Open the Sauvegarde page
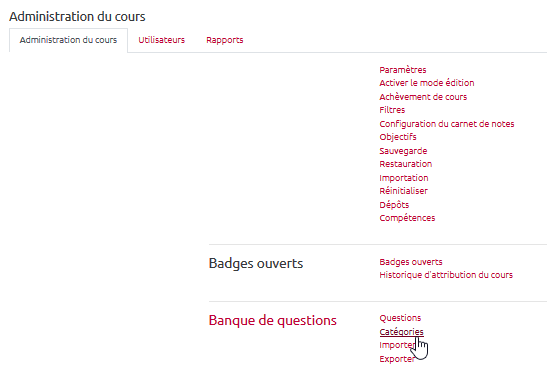 [403, 151]
